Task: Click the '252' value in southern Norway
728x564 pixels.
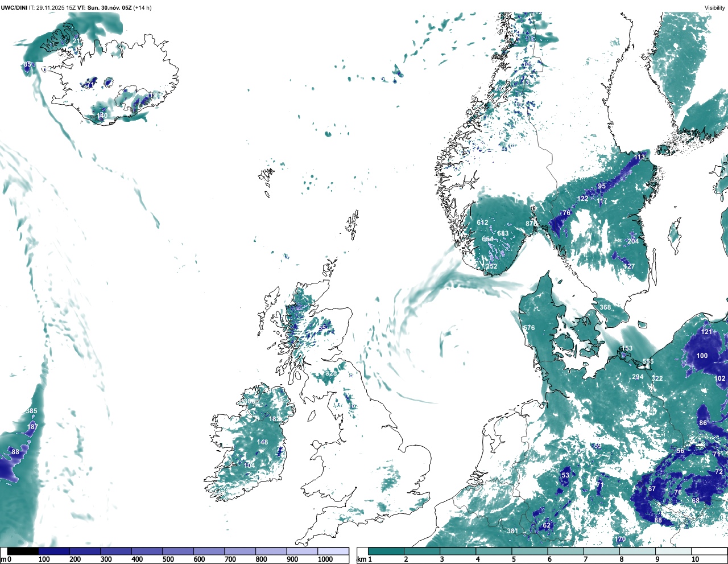Action: (x=491, y=266)
